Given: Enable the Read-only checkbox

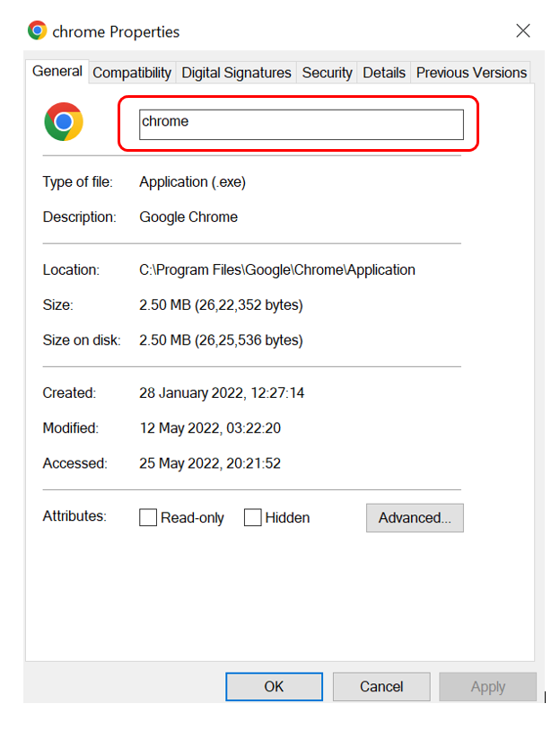Looking at the screenshot, I should click(x=148, y=518).
